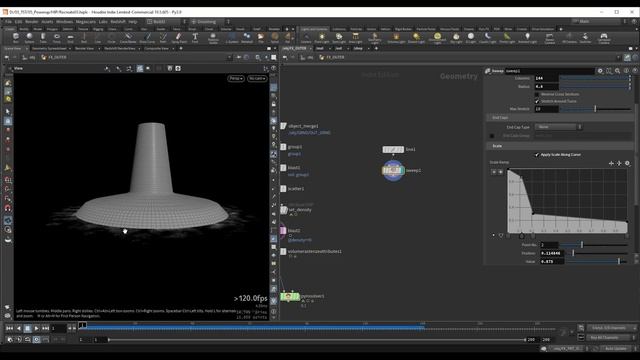Image resolution: width=640 pixels, height=360 pixels.
Task: Select the scatter1 node
Action: click(283, 189)
